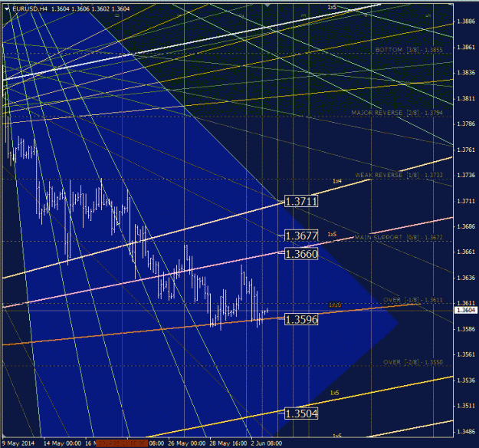Click the 1.3504 price label box
Viewport: 479px width, 448px height.
[x=301, y=413]
